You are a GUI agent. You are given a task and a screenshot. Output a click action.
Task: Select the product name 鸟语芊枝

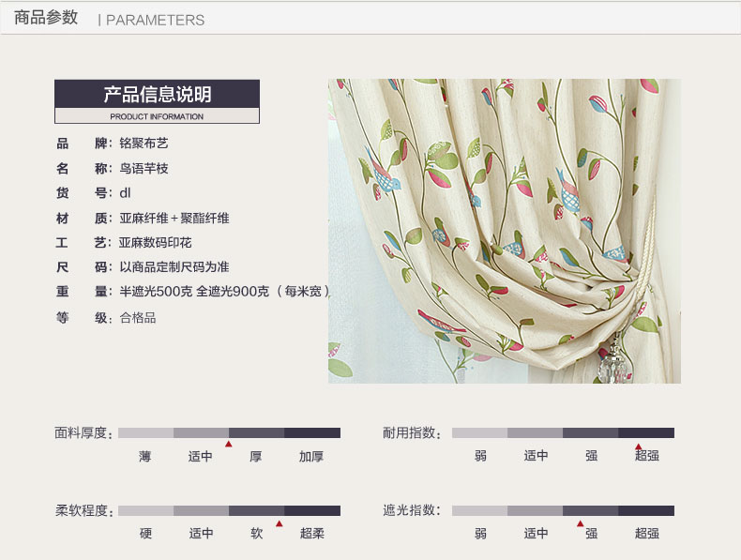click(x=144, y=169)
